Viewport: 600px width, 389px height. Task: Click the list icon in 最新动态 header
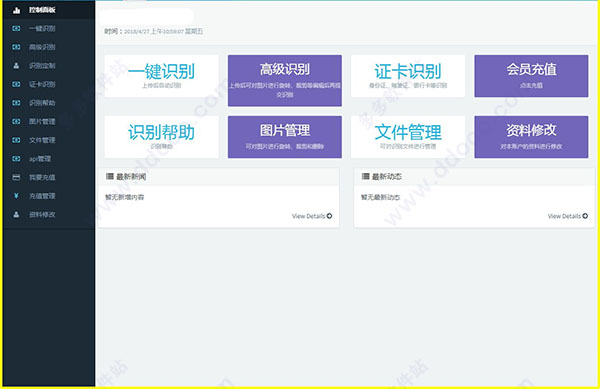pyautogui.click(x=365, y=176)
